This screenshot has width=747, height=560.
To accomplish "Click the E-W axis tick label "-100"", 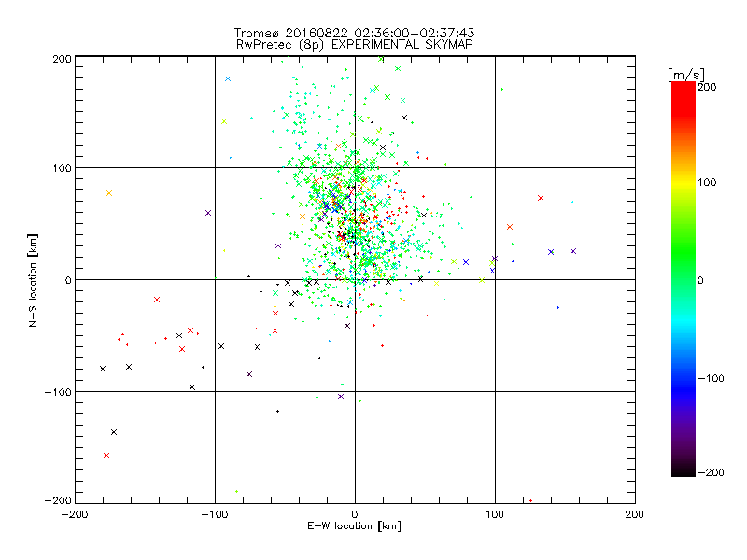I will pyautogui.click(x=215, y=514).
